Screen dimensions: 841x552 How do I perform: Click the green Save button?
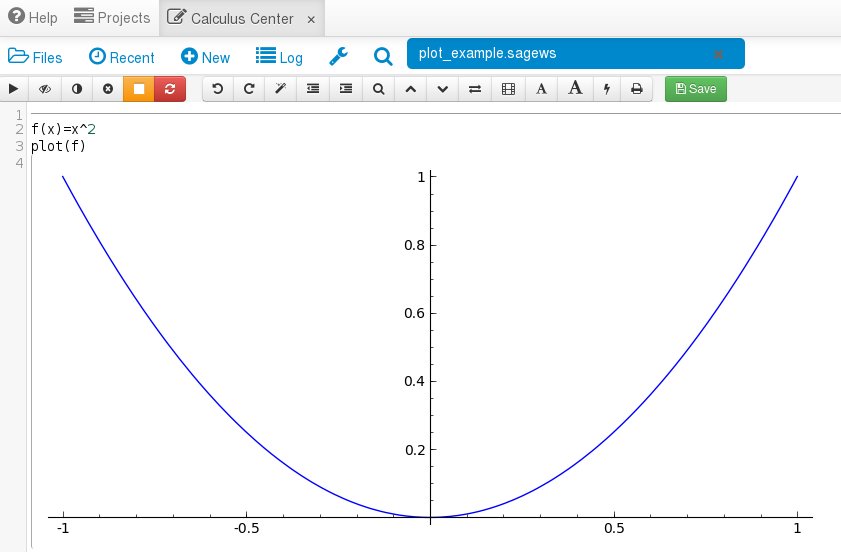tap(696, 89)
